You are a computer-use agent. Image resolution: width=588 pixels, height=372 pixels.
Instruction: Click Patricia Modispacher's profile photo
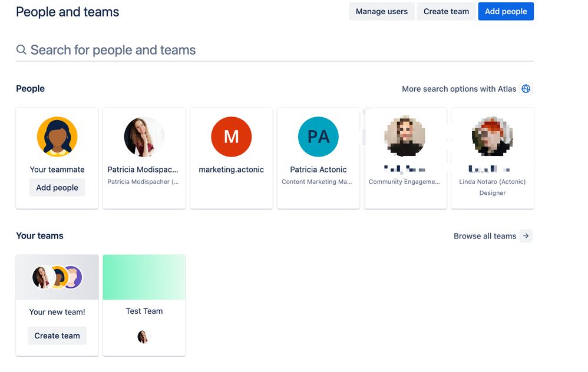pyautogui.click(x=144, y=137)
